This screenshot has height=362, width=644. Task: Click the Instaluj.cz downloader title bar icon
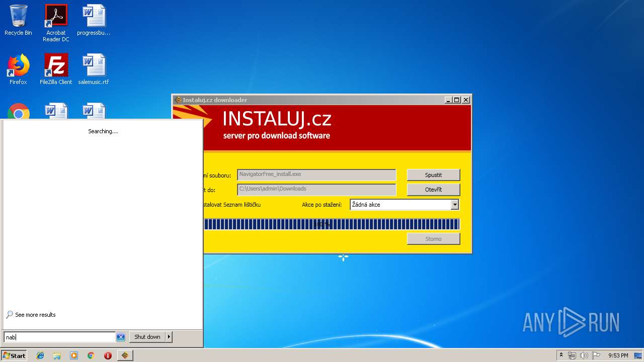coord(178,100)
